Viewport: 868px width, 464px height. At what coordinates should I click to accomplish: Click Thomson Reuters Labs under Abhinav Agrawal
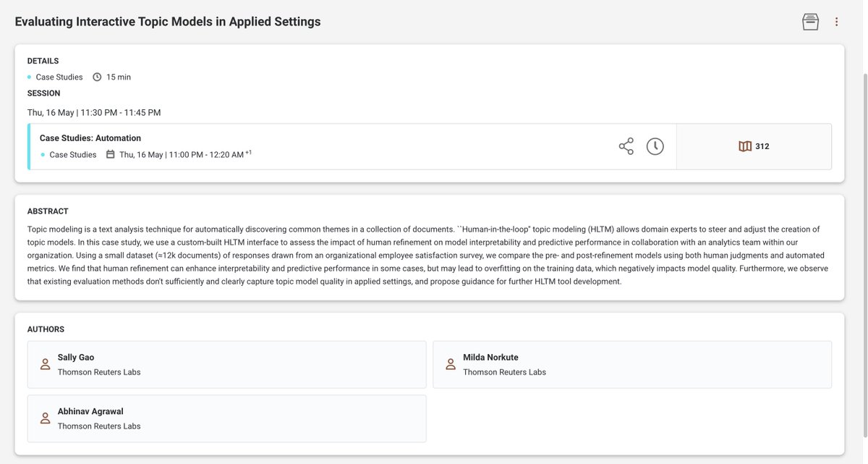(99, 426)
